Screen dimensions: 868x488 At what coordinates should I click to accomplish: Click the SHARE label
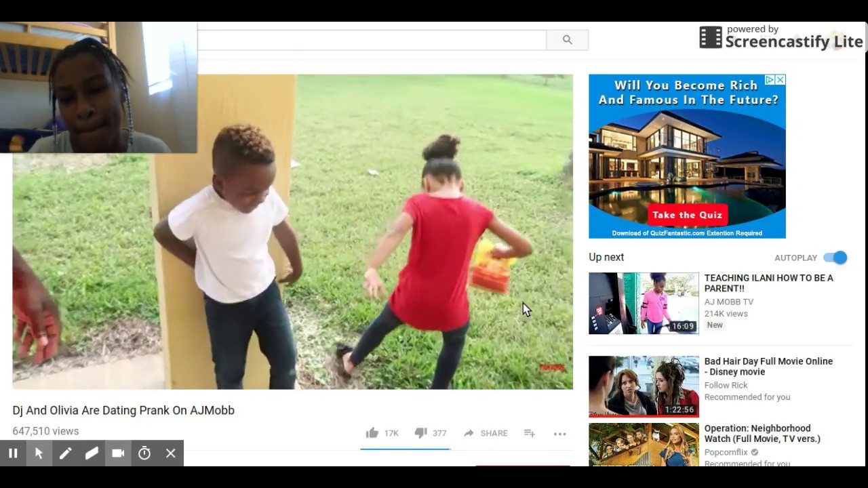494,433
